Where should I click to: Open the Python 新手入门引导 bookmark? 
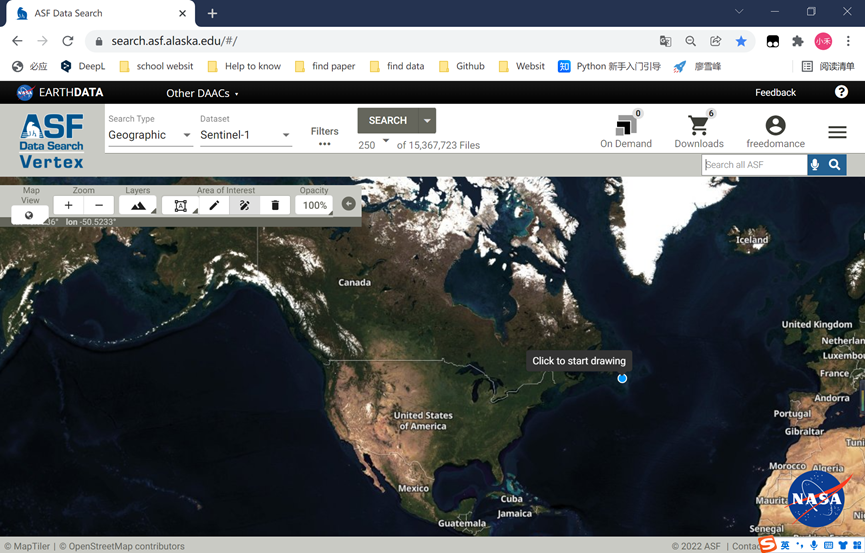tap(609, 66)
